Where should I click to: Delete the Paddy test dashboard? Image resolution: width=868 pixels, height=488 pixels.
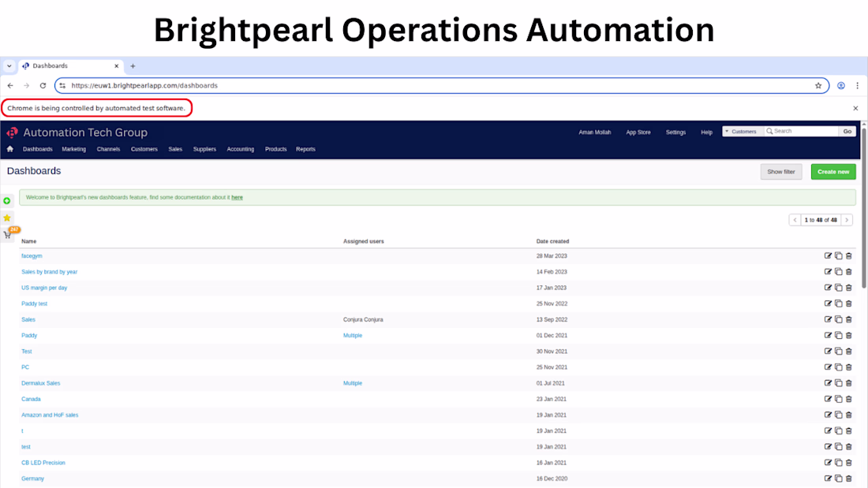coord(848,304)
